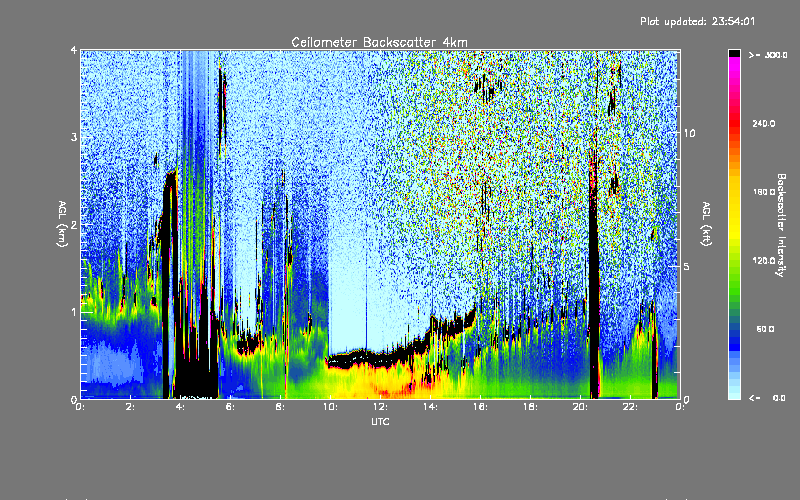
Task: Click the "<= 0.0" colorbar label
Action: [x=767, y=397]
